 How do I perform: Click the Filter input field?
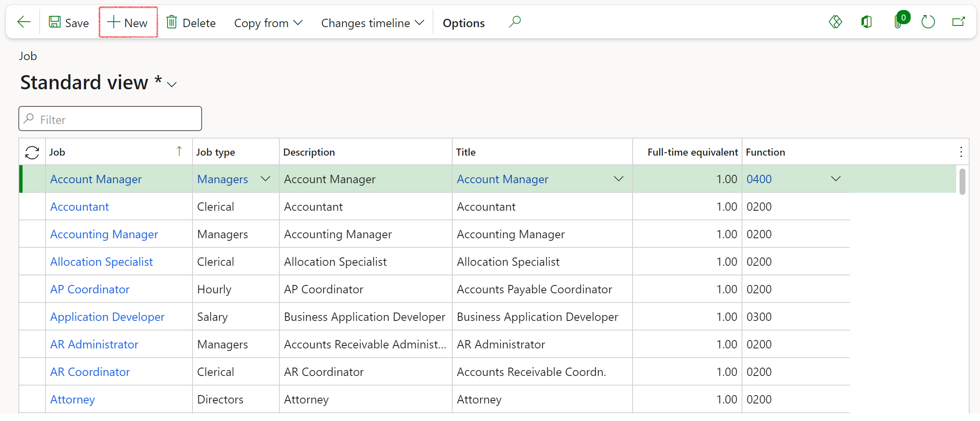110,119
